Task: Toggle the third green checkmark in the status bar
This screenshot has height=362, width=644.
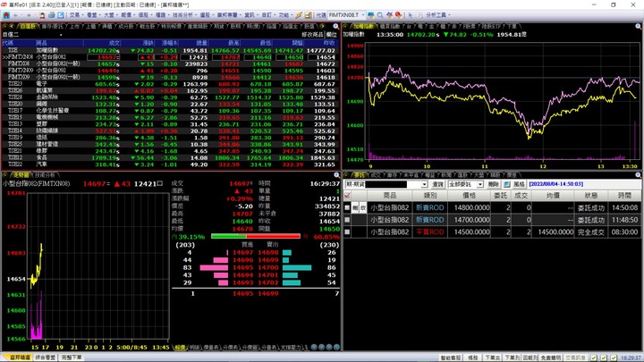Action: [x=614, y=358]
